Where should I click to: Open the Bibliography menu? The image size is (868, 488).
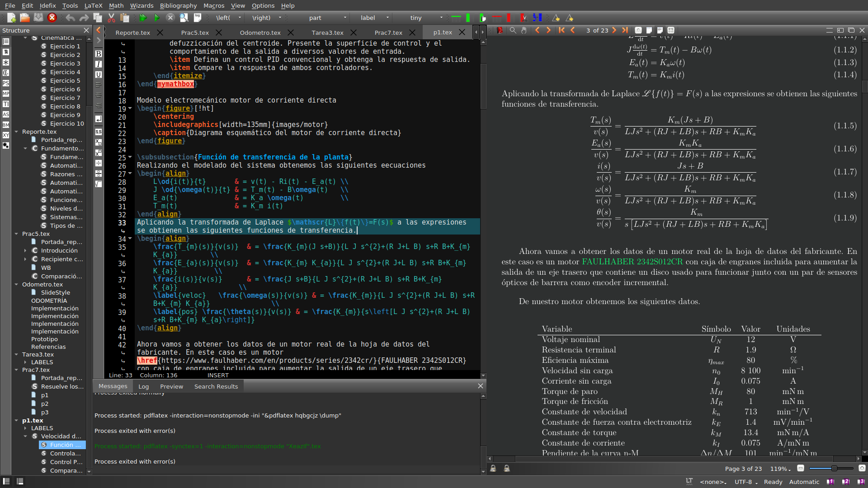[178, 5]
